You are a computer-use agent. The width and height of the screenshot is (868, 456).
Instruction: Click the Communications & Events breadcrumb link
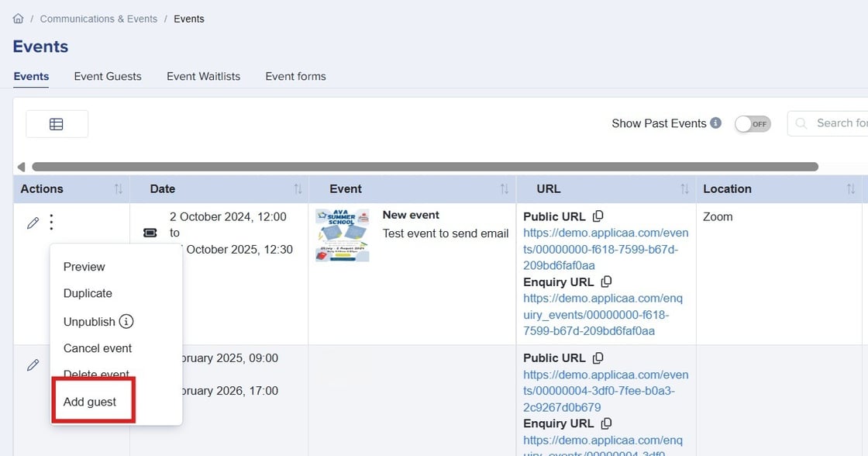(x=98, y=18)
